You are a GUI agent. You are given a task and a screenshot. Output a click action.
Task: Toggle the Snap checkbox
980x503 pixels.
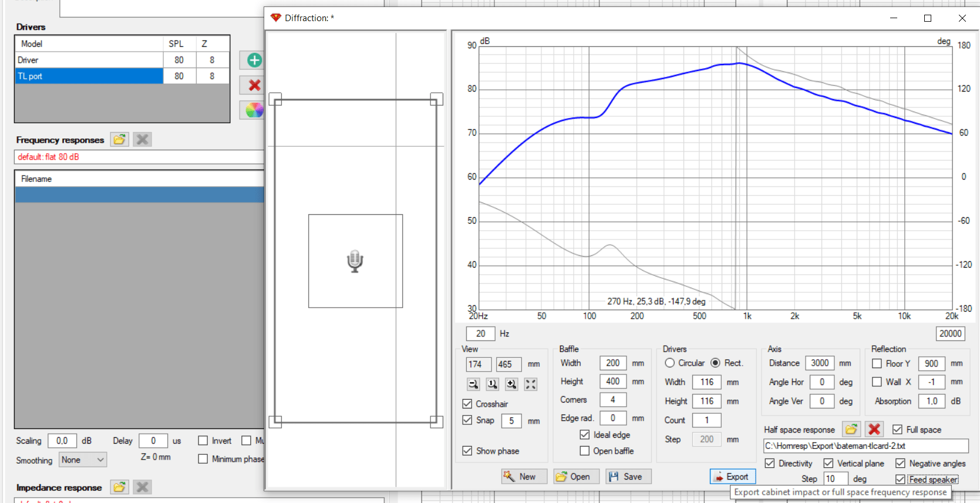tap(467, 420)
